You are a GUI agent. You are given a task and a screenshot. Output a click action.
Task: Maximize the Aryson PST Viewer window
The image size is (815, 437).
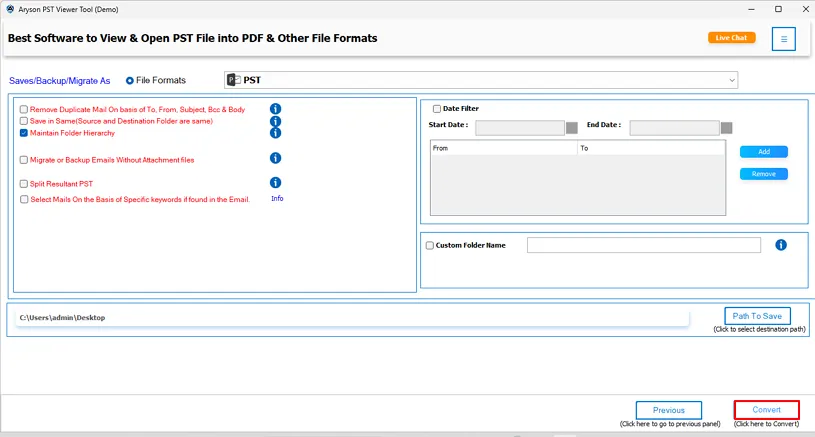[x=778, y=9]
